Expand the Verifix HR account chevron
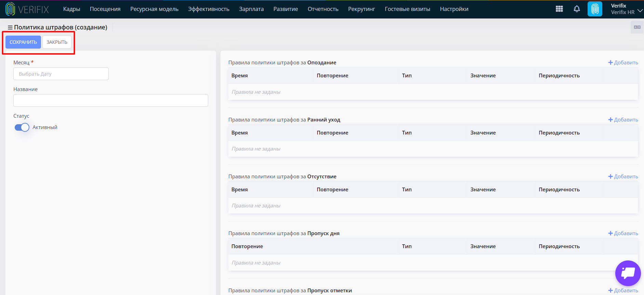Viewport: 644px width, 295px height. (x=640, y=11)
